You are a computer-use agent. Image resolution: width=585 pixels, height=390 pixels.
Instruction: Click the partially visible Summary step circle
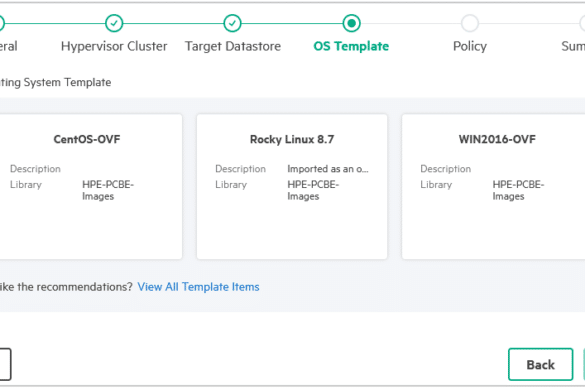[582, 23]
